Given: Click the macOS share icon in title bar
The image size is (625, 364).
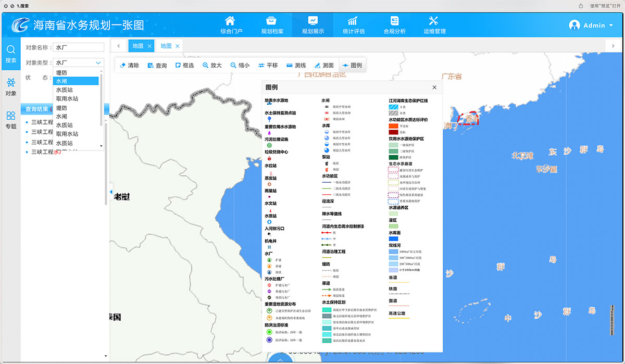Looking at the screenshot, I should point(581,6).
